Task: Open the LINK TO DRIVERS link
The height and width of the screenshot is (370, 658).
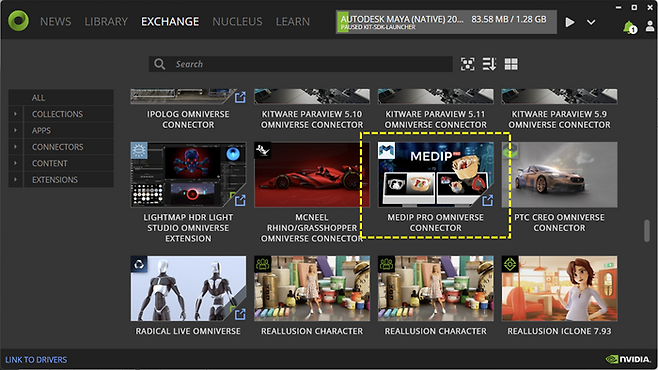Action: click(36, 360)
